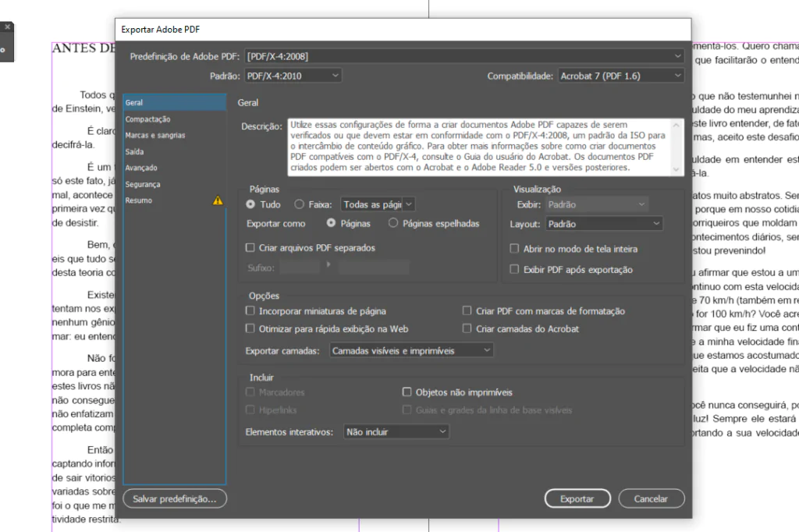Viewport: 799px width, 532px height.
Task: Click the grayed Hiperlinks checkbox
Action: [250, 410]
